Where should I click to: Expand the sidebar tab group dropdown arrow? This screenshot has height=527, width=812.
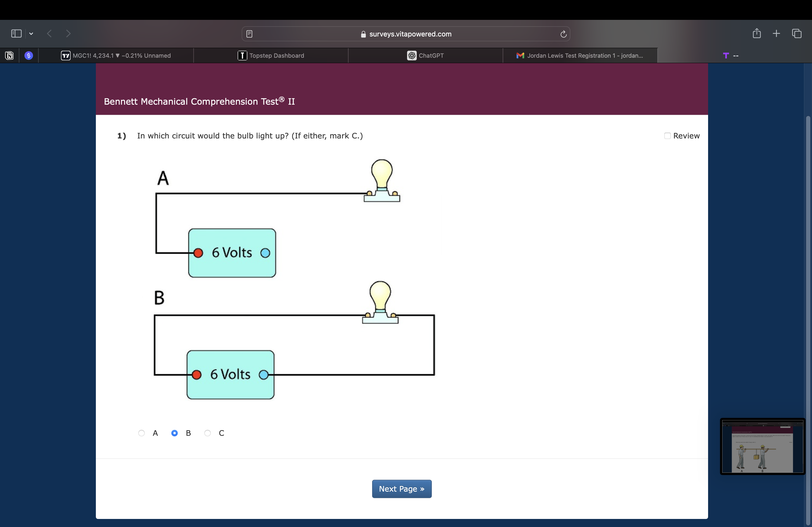click(31, 33)
